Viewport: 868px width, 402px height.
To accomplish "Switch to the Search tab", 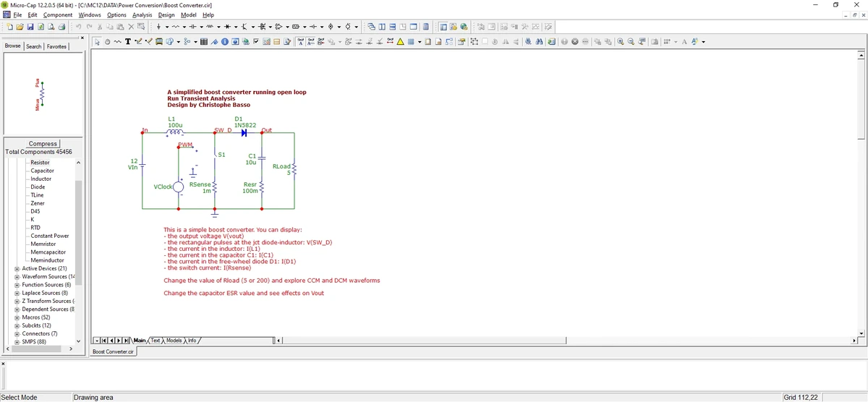I will point(34,46).
